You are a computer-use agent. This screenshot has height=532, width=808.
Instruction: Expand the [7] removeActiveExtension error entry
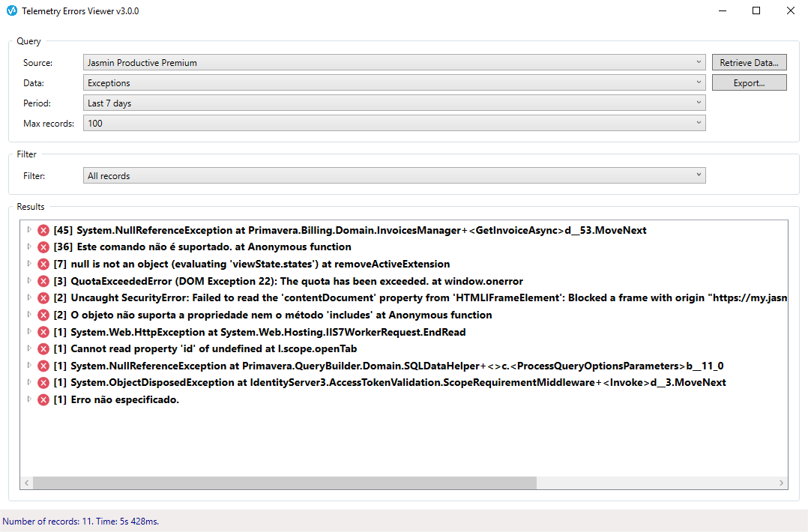coord(29,264)
